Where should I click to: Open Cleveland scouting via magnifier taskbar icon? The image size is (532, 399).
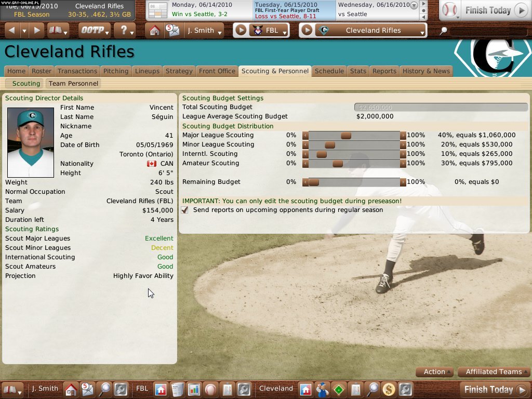373,390
